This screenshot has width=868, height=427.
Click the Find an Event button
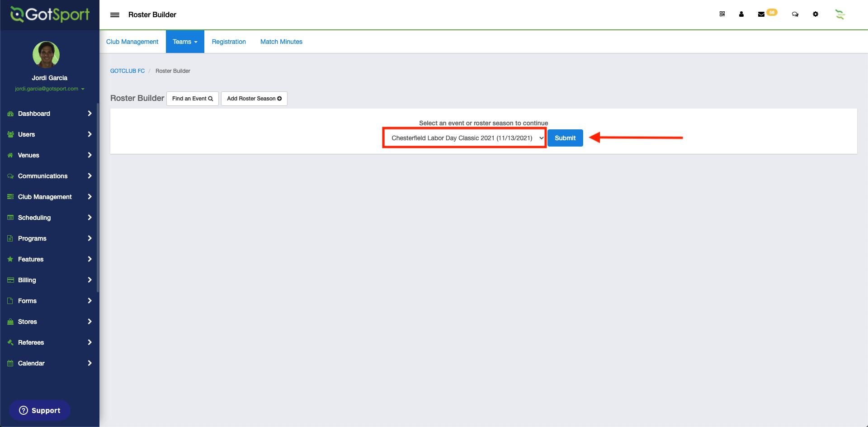(x=193, y=99)
